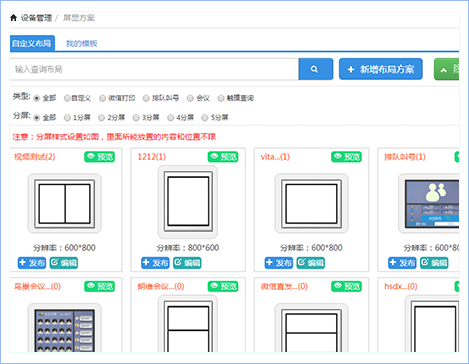This screenshot has width=469, height=364.
Task: Select 自定义 type radio button
Action: tap(67, 98)
